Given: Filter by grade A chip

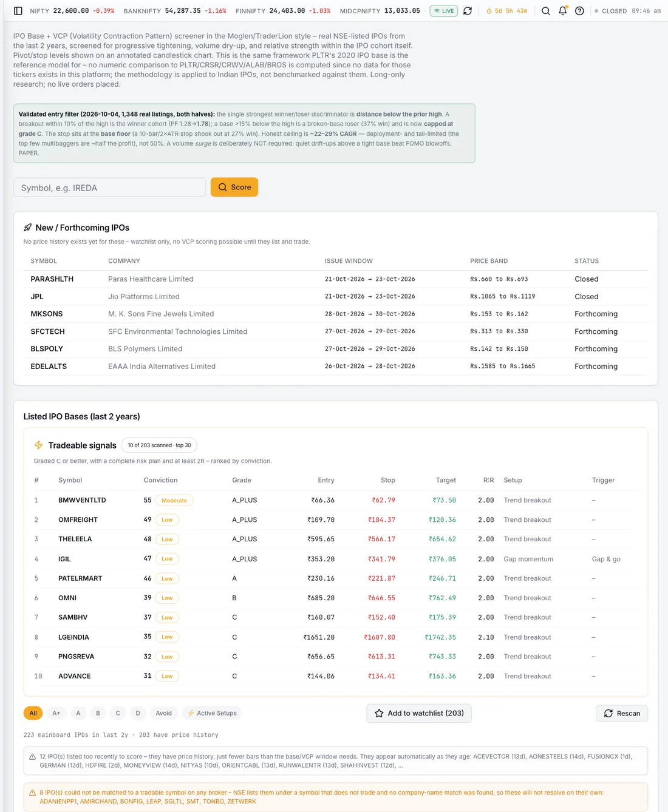Looking at the screenshot, I should pyautogui.click(x=78, y=713).
